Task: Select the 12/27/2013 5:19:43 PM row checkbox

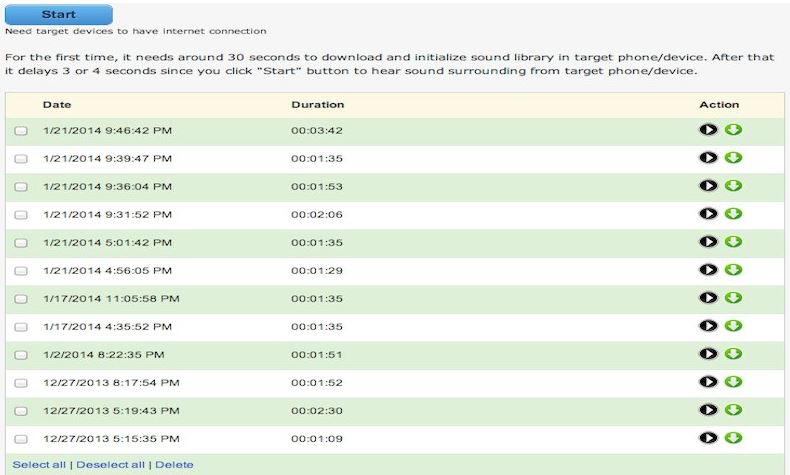Action: click(21, 411)
